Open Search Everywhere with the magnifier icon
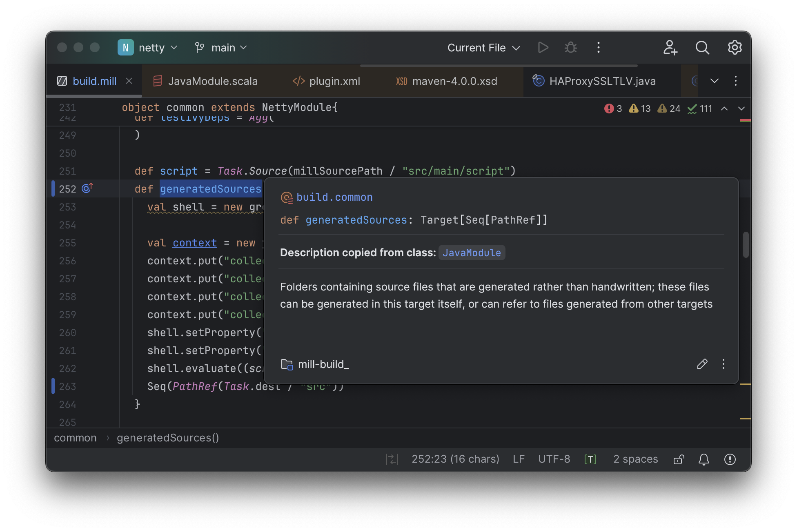797x532 pixels. coord(702,47)
